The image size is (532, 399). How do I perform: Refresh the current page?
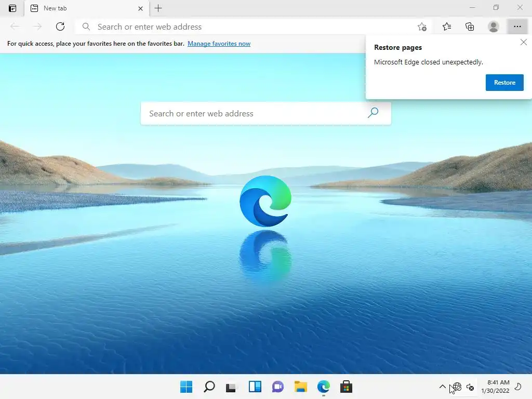tap(60, 26)
